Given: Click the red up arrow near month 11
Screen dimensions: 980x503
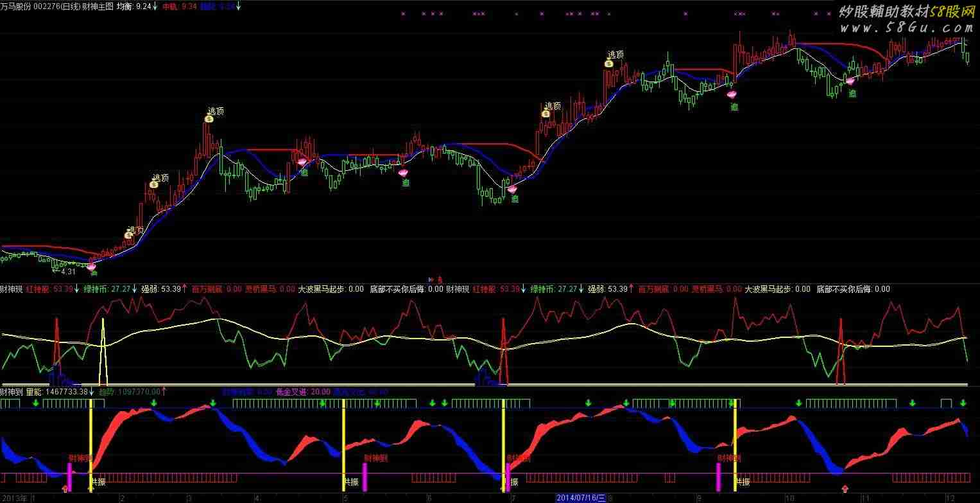Looking at the screenshot, I should click(x=845, y=490).
